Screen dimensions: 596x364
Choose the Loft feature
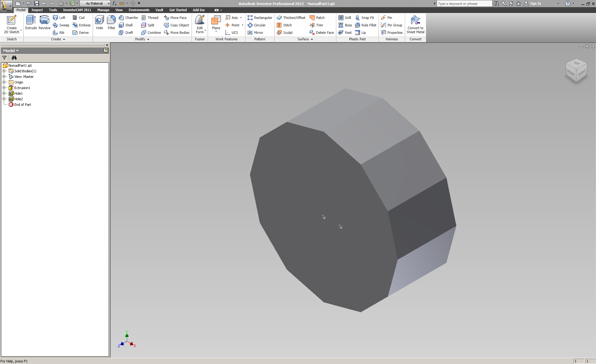(59, 18)
